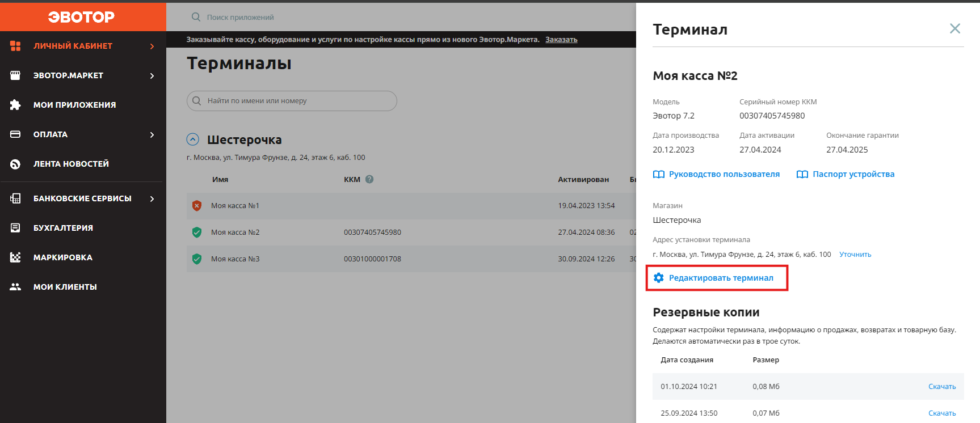Click ККМ number 00301000001708 in table
The width and height of the screenshot is (980, 423).
[372, 259]
